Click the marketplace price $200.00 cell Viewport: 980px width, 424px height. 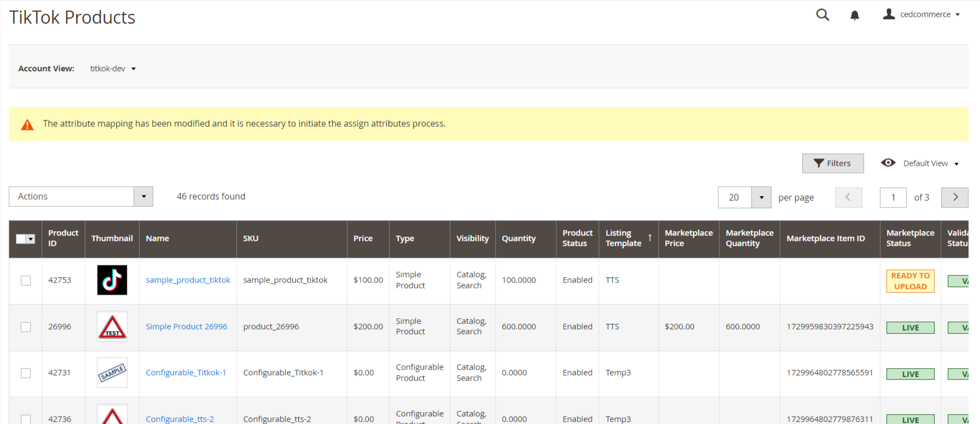(x=679, y=326)
